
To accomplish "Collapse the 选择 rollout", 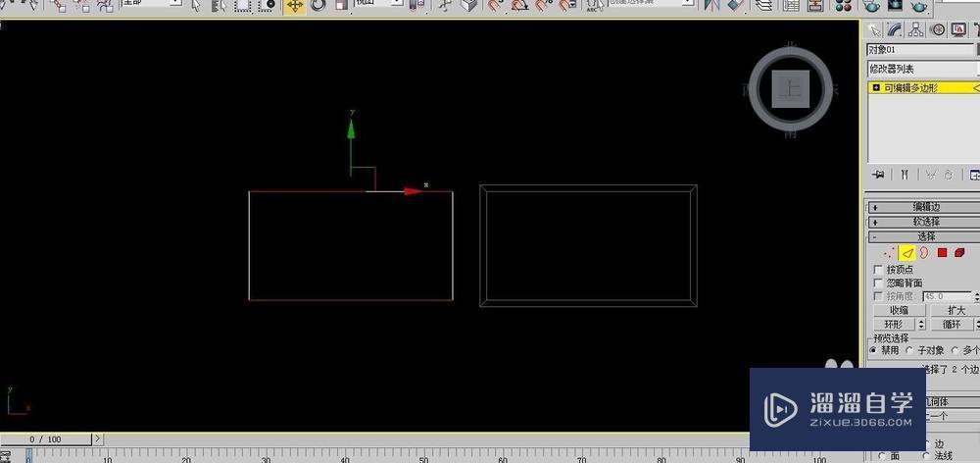I will [924, 237].
